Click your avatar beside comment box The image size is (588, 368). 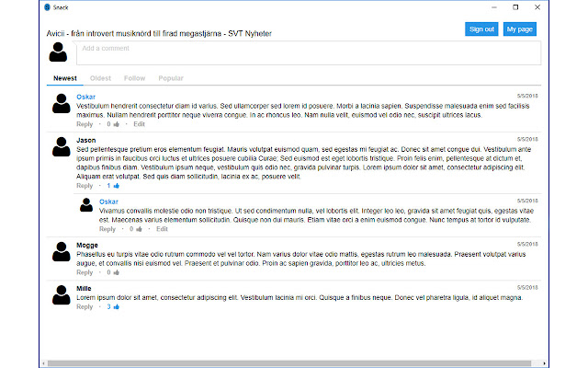point(58,52)
